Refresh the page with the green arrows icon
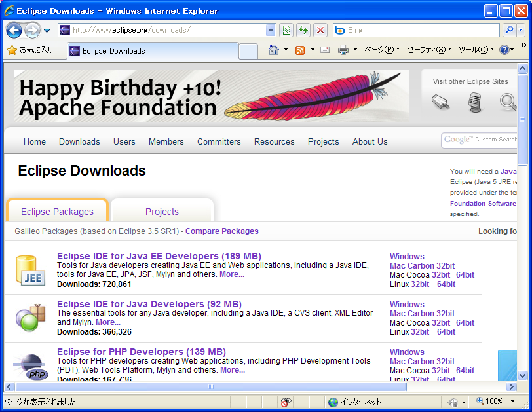This screenshot has height=412, width=532. tap(303, 31)
